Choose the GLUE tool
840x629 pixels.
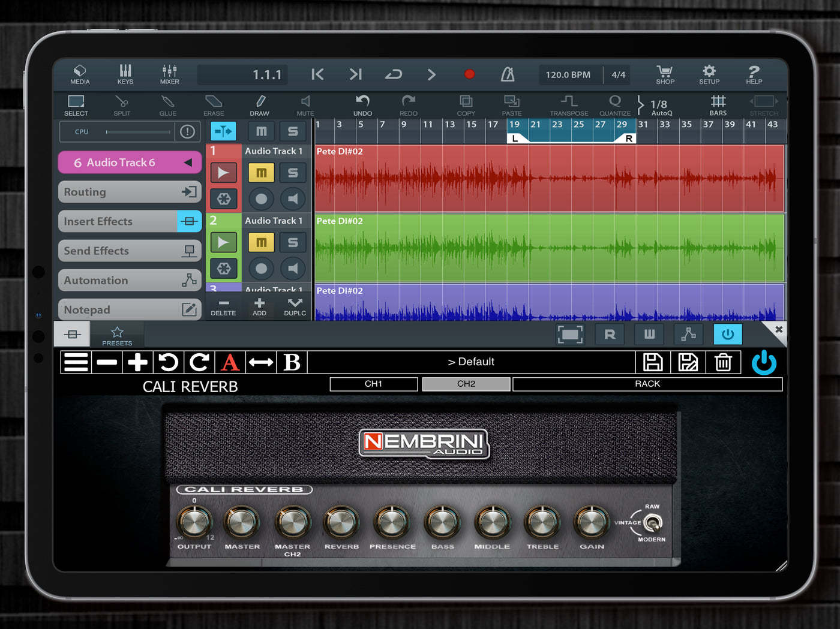pos(168,106)
